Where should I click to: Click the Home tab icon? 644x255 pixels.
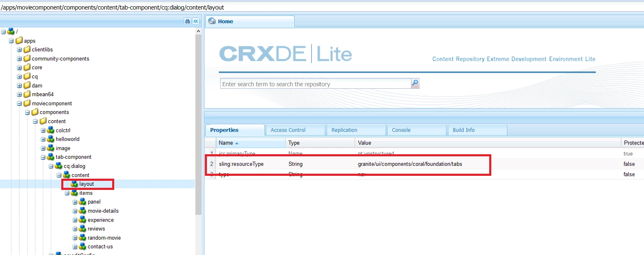click(x=212, y=21)
